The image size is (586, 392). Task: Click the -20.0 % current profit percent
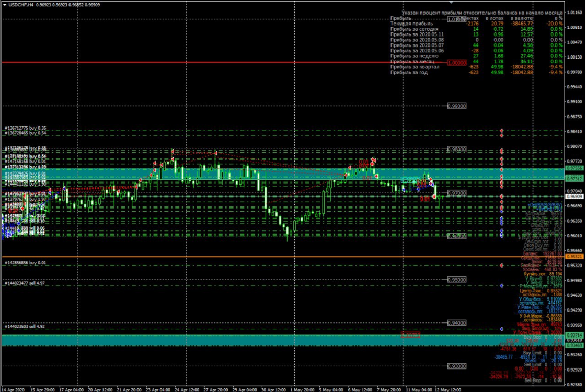pos(555,24)
